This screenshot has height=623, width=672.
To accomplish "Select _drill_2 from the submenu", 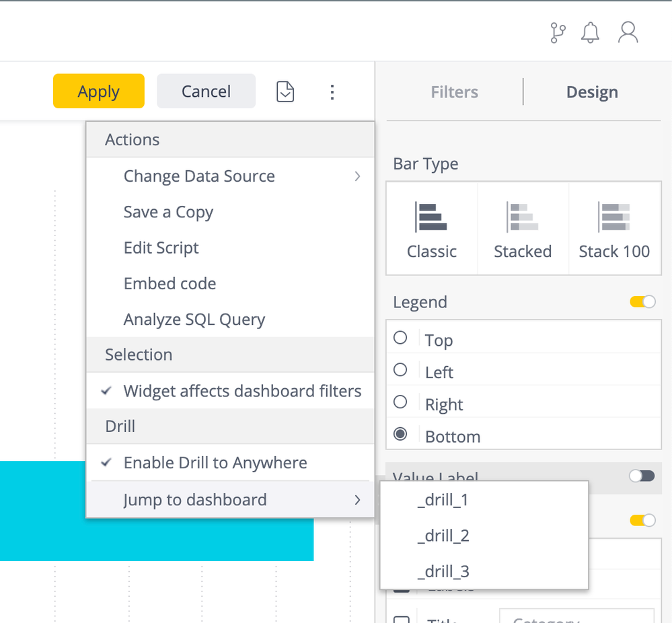I will click(443, 536).
